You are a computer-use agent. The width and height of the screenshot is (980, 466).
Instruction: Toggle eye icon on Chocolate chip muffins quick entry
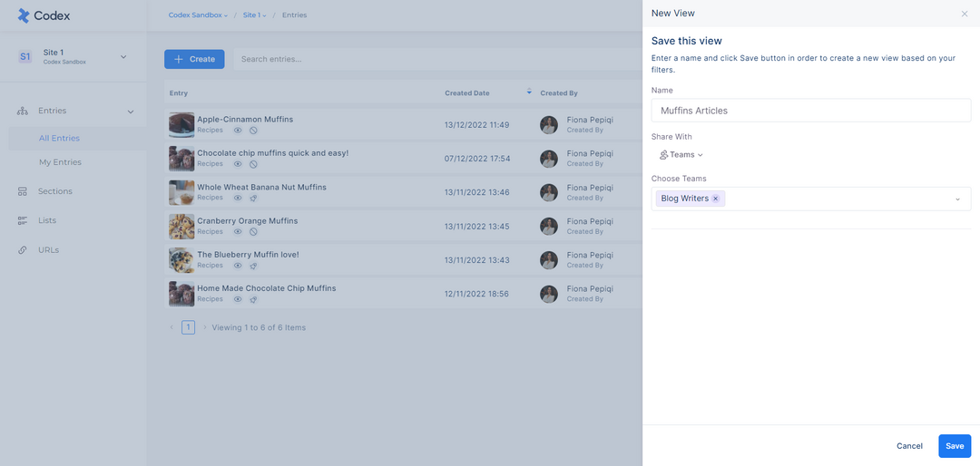click(x=238, y=164)
